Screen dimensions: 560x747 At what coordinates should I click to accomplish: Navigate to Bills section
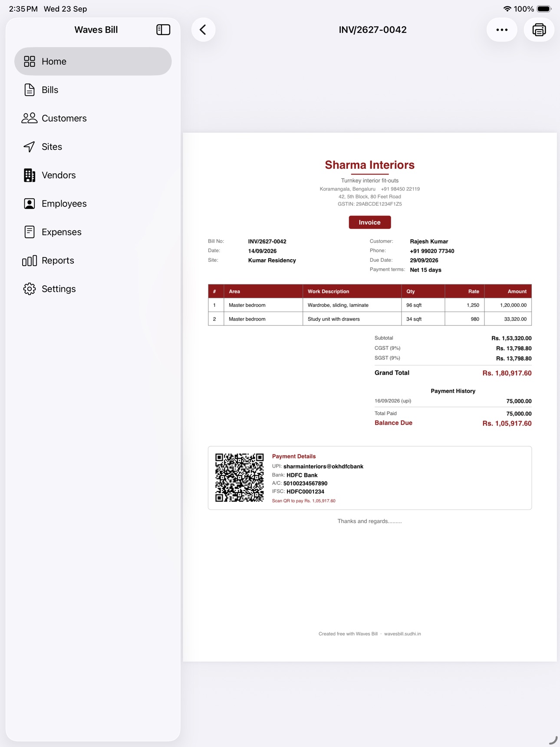[93, 90]
